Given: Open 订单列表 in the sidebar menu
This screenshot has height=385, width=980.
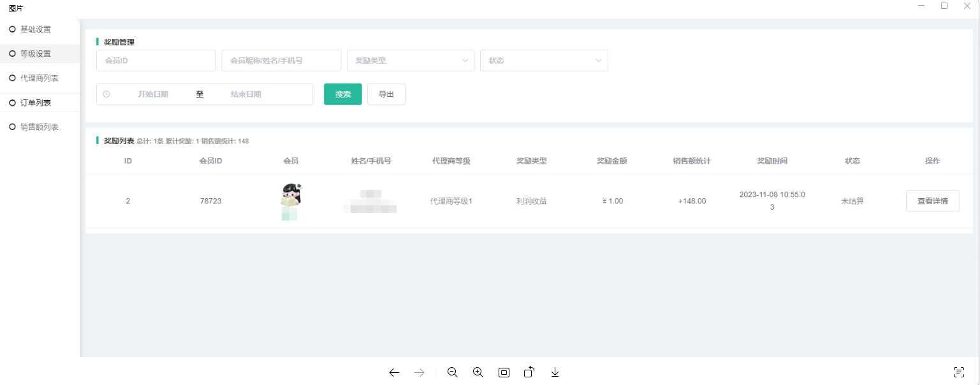Looking at the screenshot, I should click(35, 103).
